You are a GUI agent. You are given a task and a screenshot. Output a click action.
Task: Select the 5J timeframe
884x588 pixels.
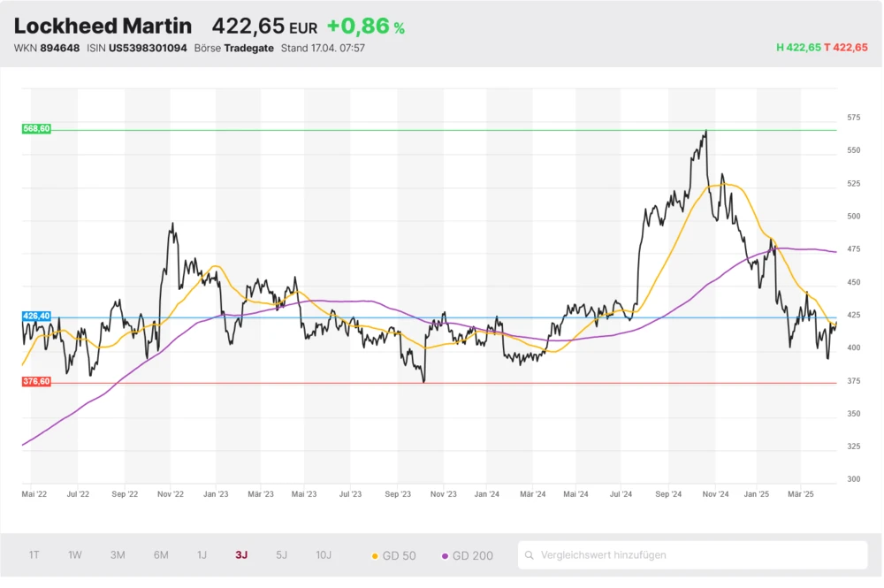point(281,555)
